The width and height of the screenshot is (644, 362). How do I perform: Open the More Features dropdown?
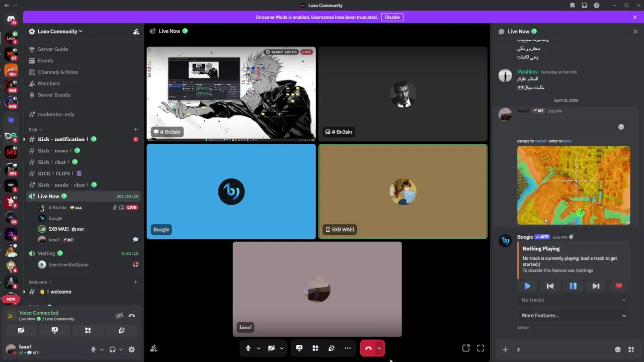574,316
